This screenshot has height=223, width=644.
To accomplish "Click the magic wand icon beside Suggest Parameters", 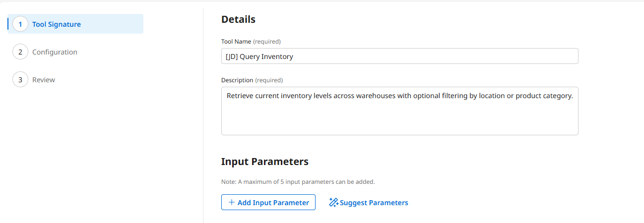I will tap(333, 203).
